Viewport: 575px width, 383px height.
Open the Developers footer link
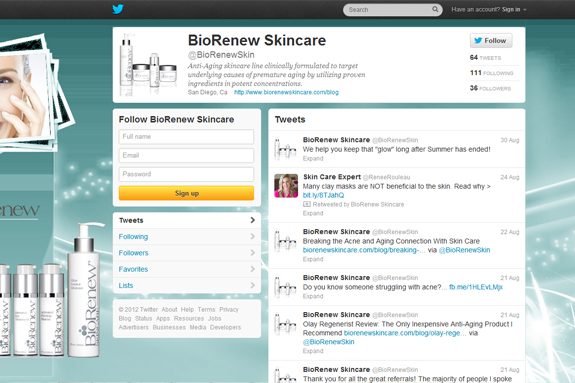(x=226, y=327)
